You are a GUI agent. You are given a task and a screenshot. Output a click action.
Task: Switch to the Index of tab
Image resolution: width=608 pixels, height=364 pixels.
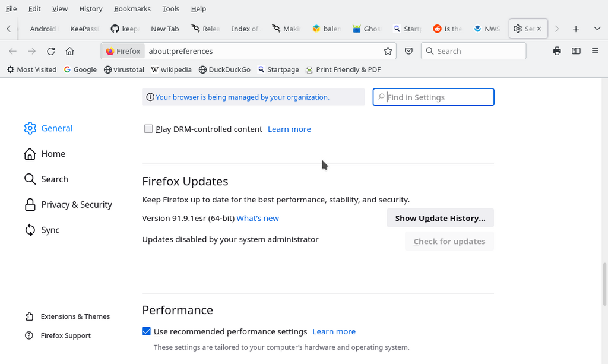(x=246, y=29)
